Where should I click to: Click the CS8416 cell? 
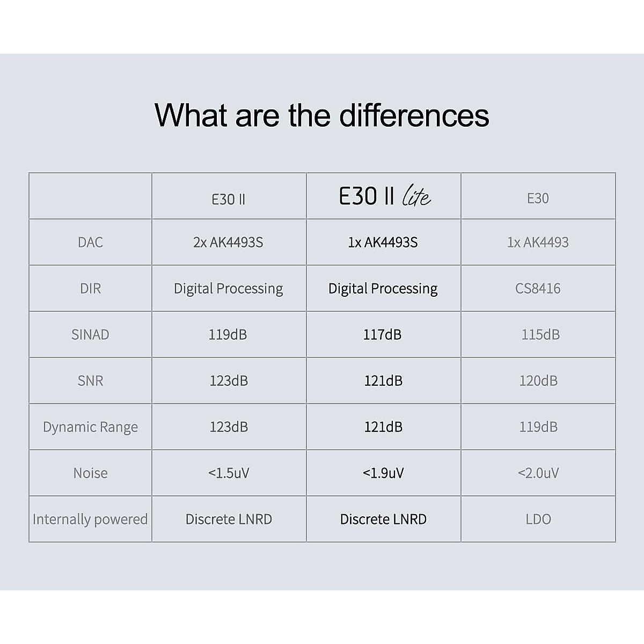click(538, 289)
